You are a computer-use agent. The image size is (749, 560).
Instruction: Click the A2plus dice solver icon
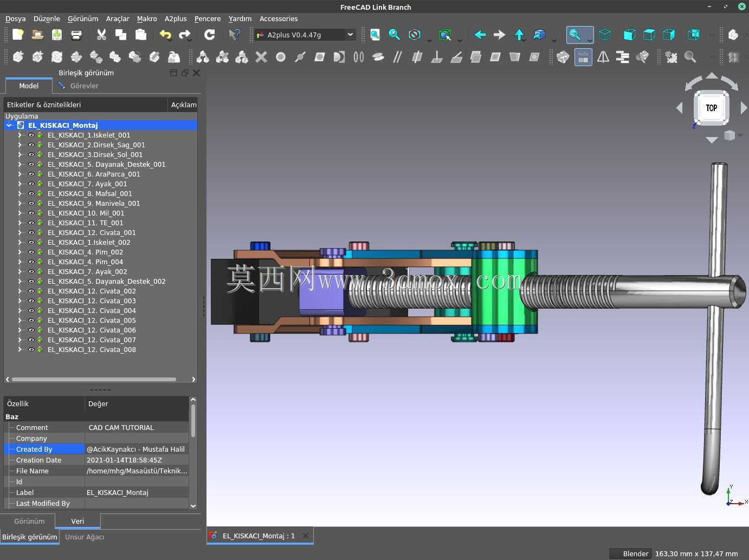pos(563,57)
